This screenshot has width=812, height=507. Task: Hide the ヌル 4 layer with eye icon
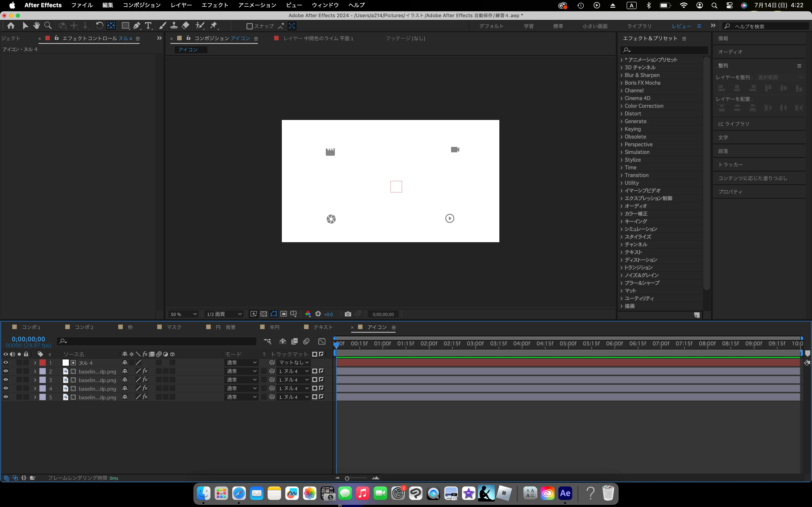tap(6, 362)
